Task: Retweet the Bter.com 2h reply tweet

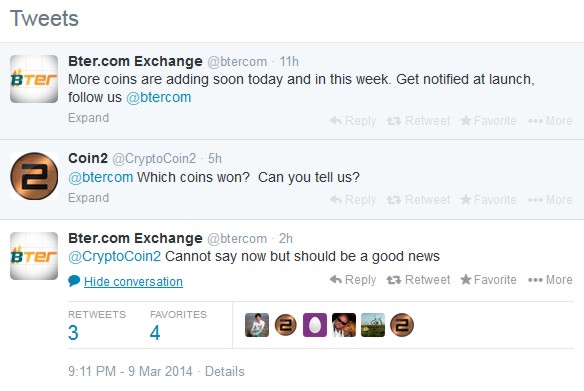Action: click(418, 280)
